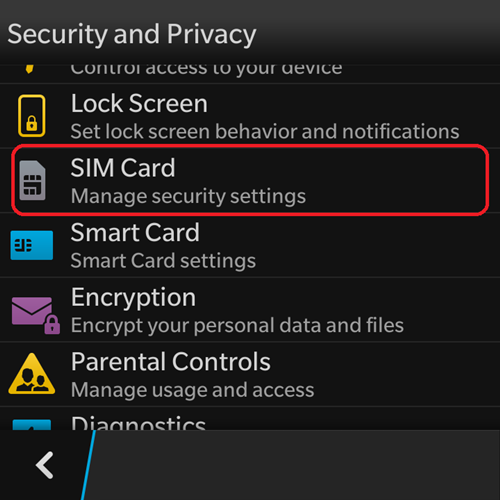Viewport: 500px width, 500px height.
Task: Tap the yellow shield icon at top
Action: click(x=29, y=69)
